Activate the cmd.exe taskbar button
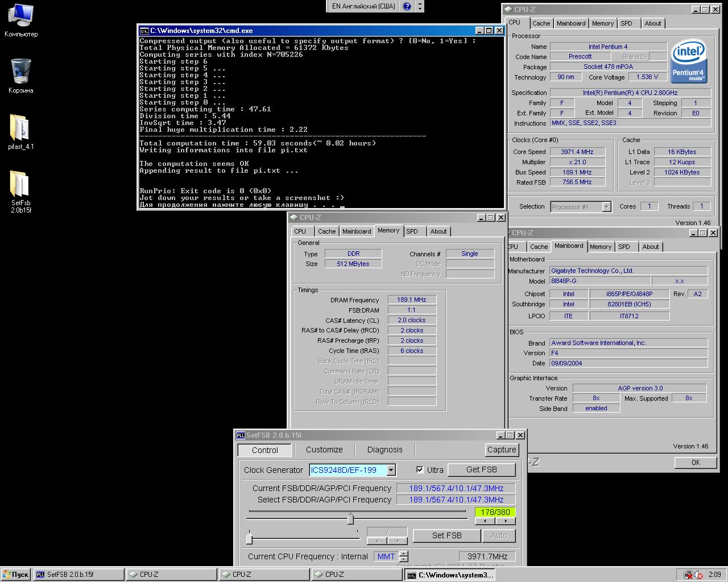Screen dimensions: 728x582 [449, 575]
